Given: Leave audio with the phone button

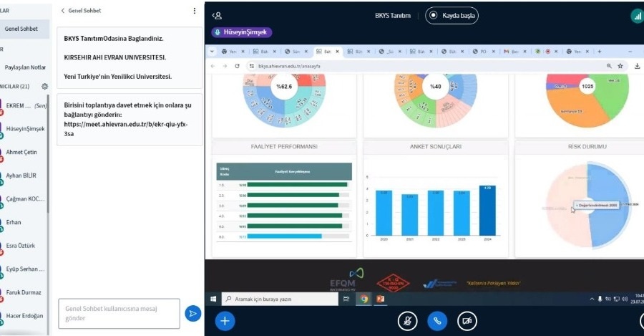Looking at the screenshot, I should point(437,321).
